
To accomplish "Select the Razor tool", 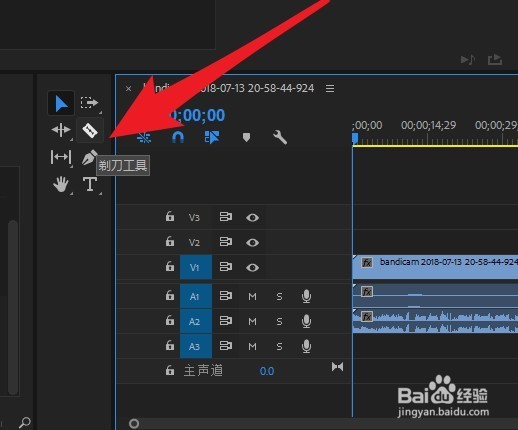I will tap(90, 130).
